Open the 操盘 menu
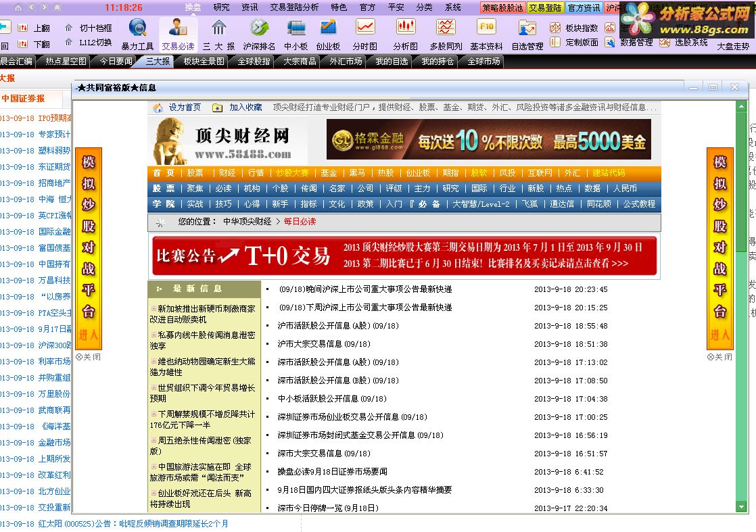This screenshot has width=756, height=532. (193, 7)
